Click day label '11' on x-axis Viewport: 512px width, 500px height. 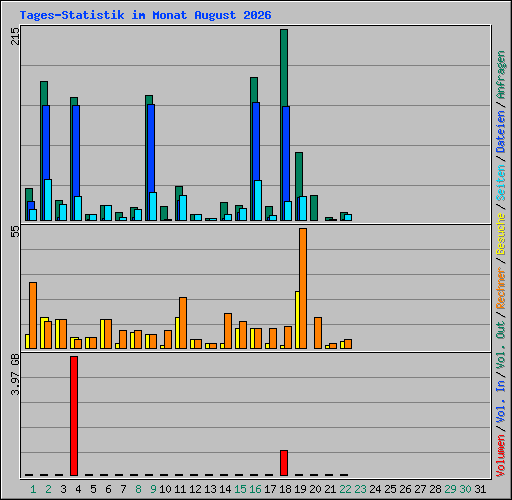coord(180,489)
